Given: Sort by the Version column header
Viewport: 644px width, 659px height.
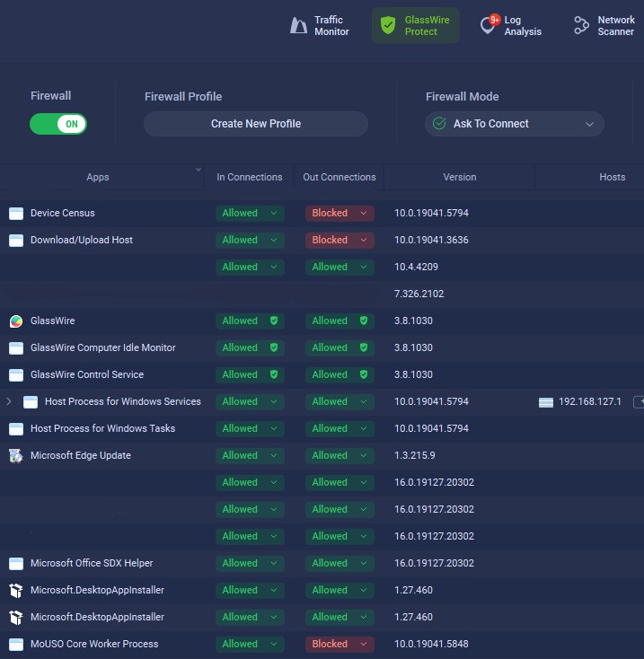Looking at the screenshot, I should coord(459,177).
